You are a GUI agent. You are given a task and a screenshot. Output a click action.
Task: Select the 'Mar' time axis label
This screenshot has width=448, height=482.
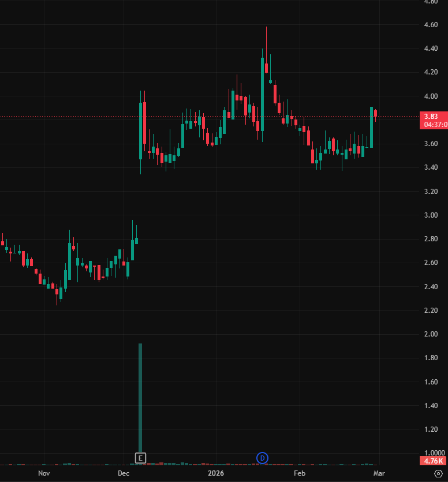point(379,473)
